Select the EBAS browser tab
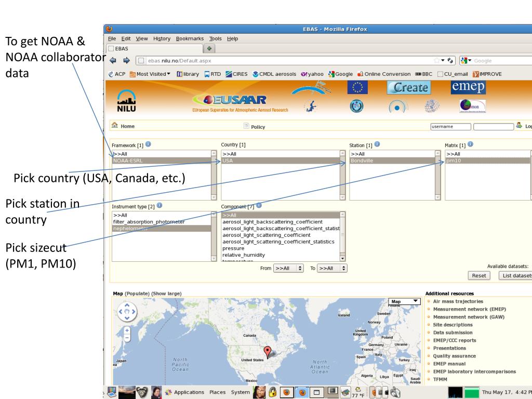Image resolution: width=532 pixels, height=399 pixels. (x=155, y=48)
